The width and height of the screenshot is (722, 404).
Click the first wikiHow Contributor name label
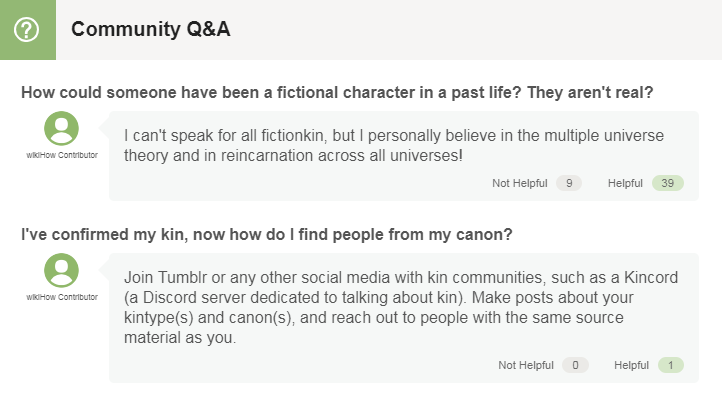[62, 155]
